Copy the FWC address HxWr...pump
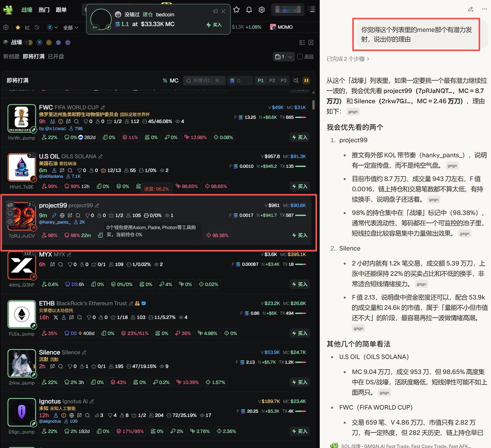The width and height of the screenshot is (491, 448). 22,138
